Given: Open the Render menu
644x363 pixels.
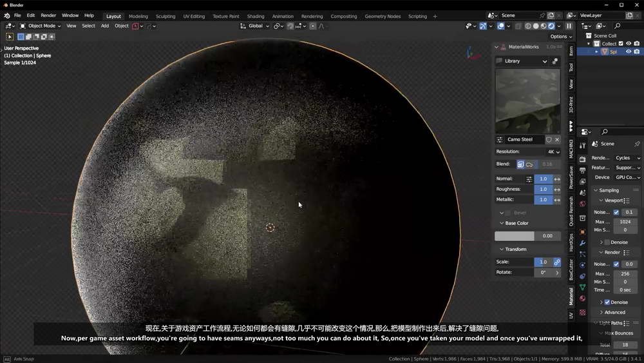Looking at the screenshot, I should (48, 15).
